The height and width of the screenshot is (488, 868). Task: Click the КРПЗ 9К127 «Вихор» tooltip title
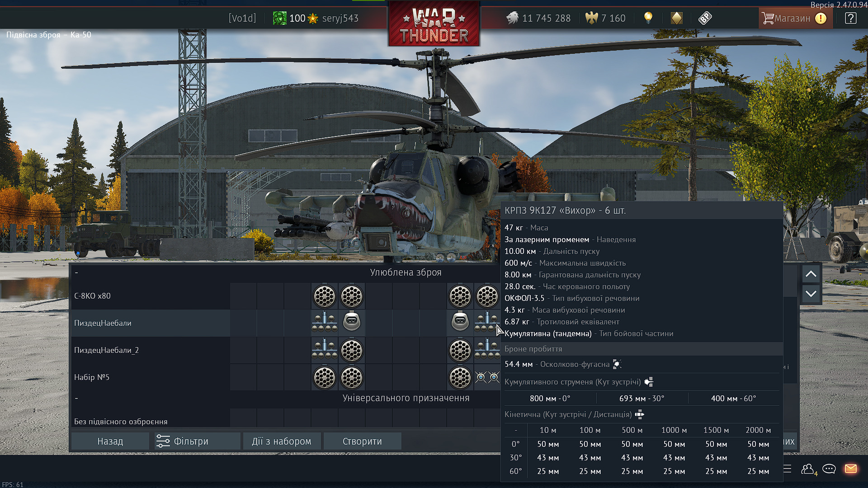pyautogui.click(x=565, y=211)
